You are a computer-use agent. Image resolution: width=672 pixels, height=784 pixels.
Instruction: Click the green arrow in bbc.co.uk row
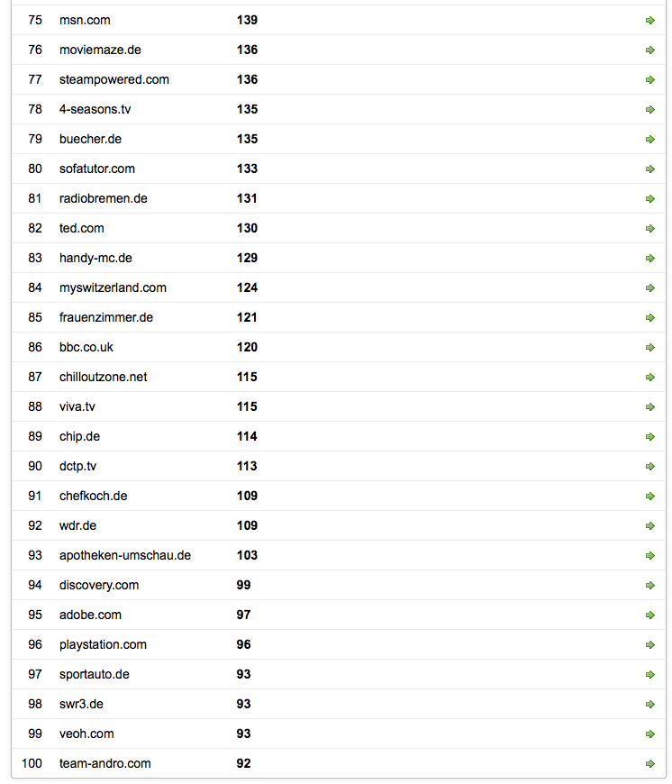(x=649, y=347)
